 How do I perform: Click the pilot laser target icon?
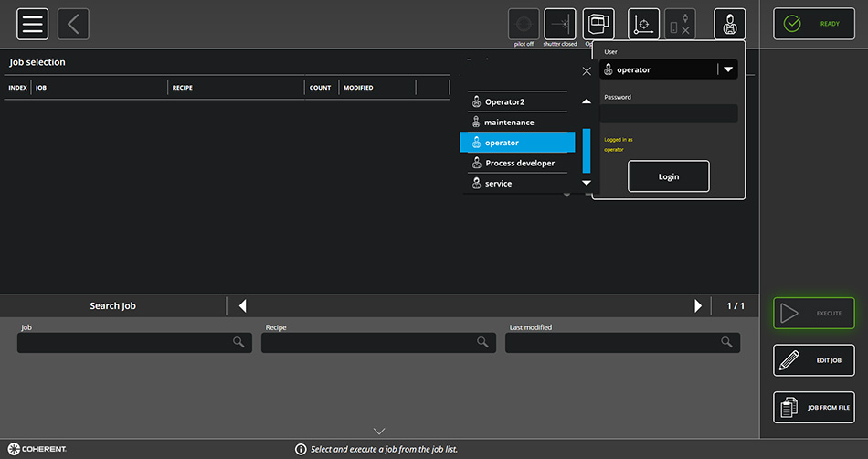coord(524,24)
